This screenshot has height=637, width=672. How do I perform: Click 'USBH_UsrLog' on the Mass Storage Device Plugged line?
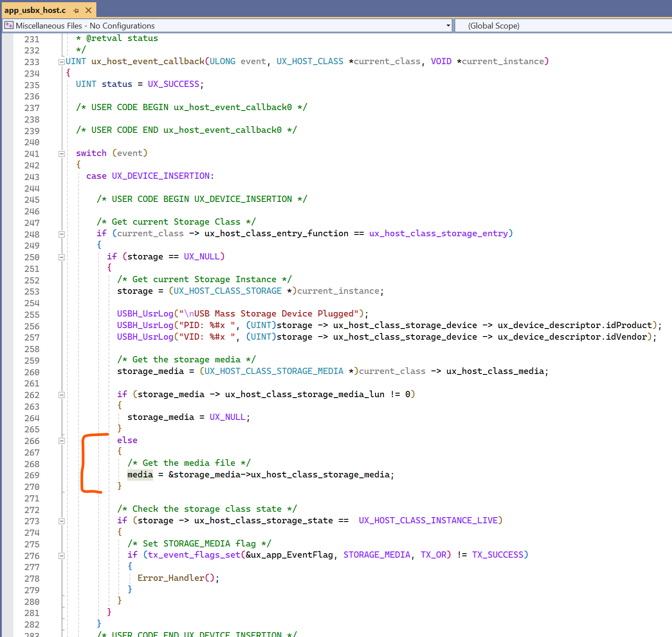click(x=145, y=313)
